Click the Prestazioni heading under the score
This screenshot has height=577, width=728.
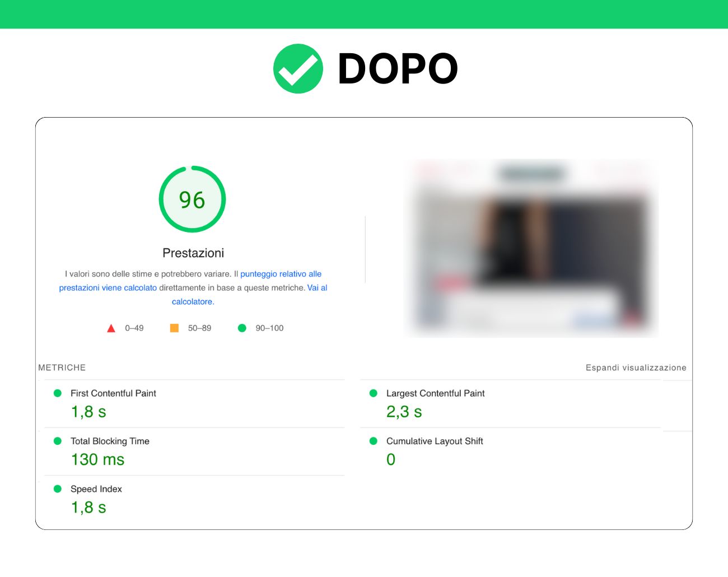click(193, 253)
